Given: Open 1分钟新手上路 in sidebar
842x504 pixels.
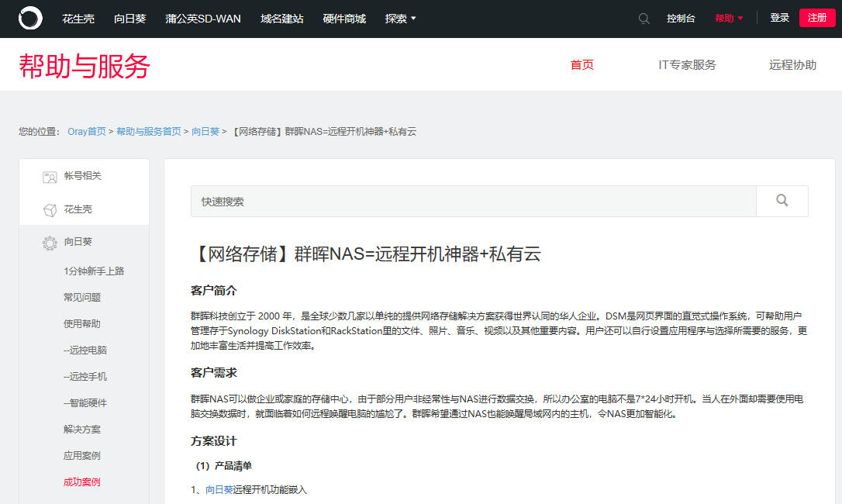Looking at the screenshot, I should (94, 271).
